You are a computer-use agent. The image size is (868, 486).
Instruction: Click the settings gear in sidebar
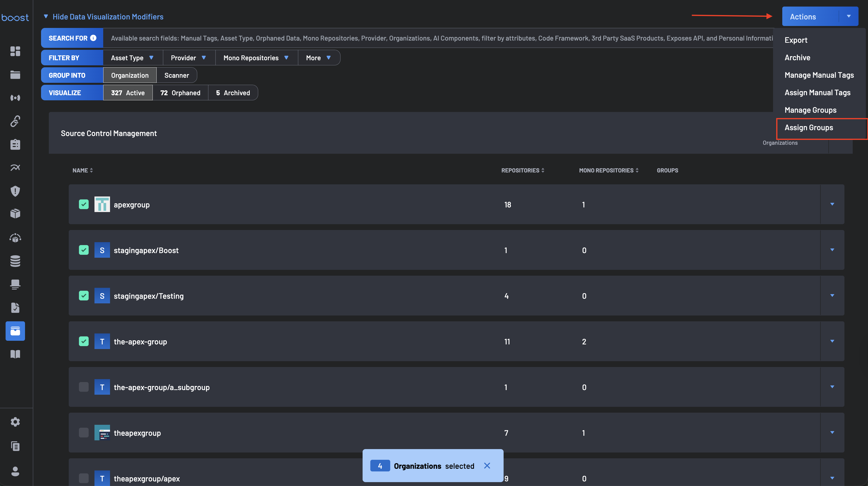click(15, 422)
